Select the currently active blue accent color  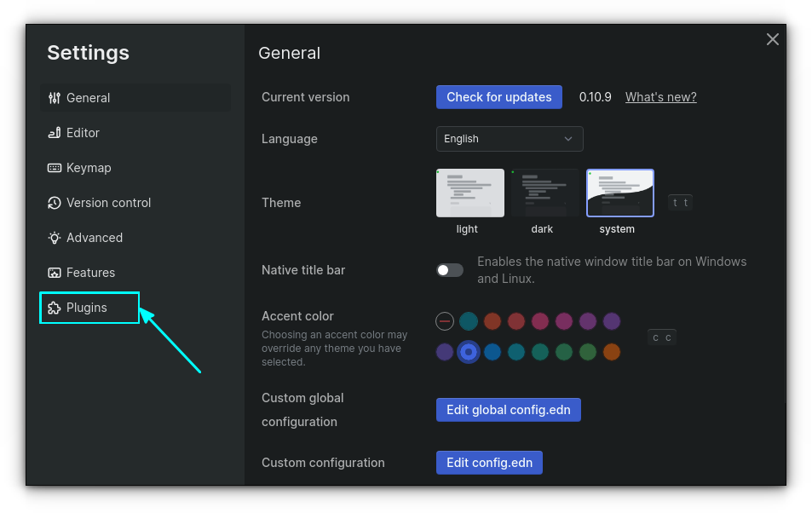coord(468,352)
